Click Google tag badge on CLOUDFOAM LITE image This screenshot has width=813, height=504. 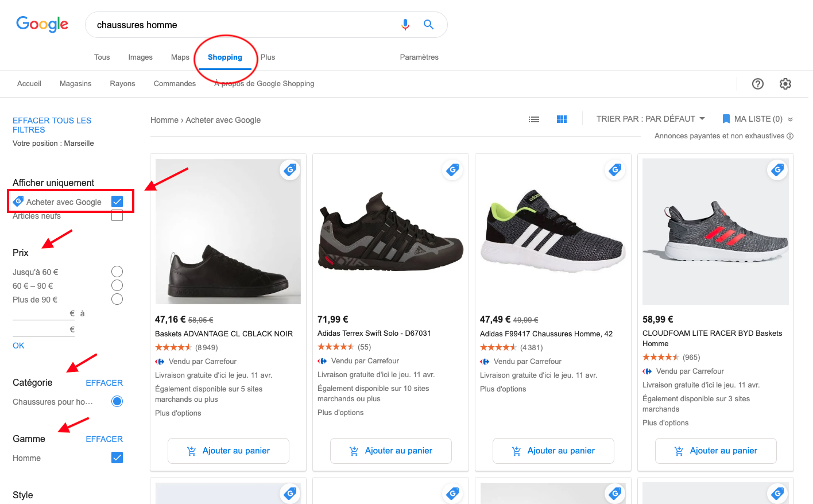777,170
